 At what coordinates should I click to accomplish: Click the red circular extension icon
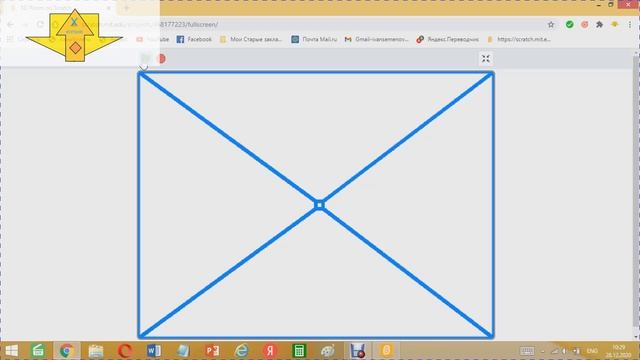(x=584, y=24)
